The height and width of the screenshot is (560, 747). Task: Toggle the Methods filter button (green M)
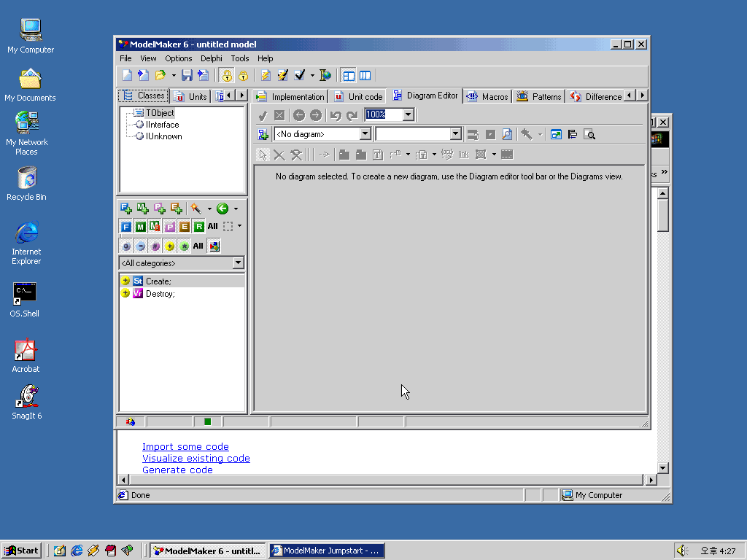140,227
